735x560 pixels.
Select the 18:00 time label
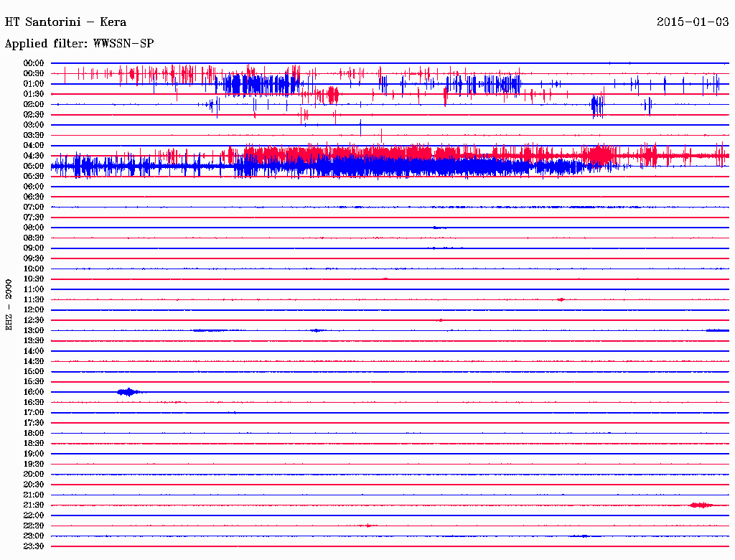(34, 433)
